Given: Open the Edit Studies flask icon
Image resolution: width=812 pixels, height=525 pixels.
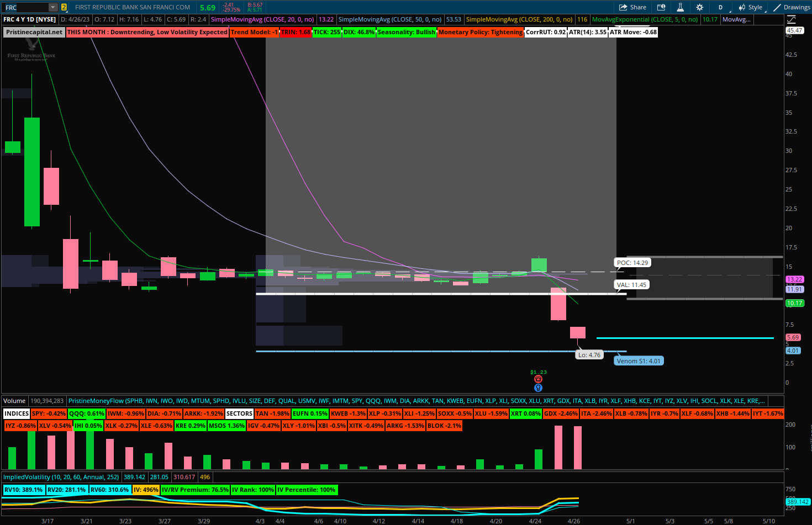Looking at the screenshot, I should pos(681,7).
